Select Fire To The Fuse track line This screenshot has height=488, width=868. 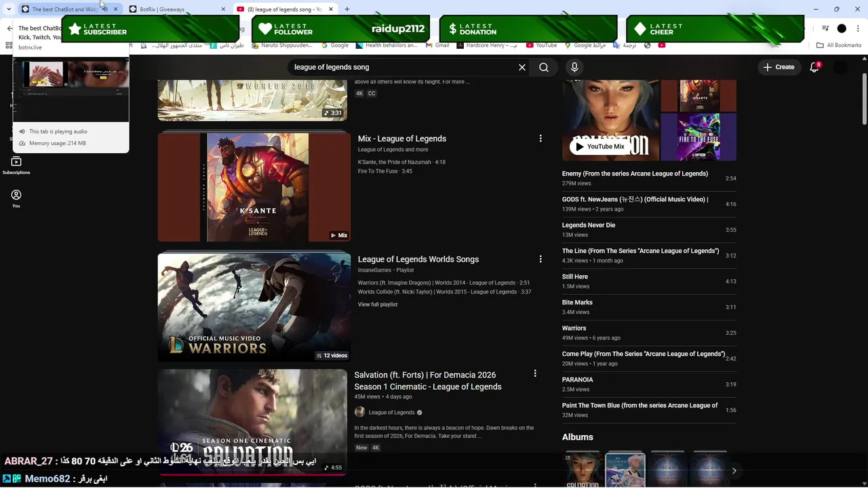[385, 171]
